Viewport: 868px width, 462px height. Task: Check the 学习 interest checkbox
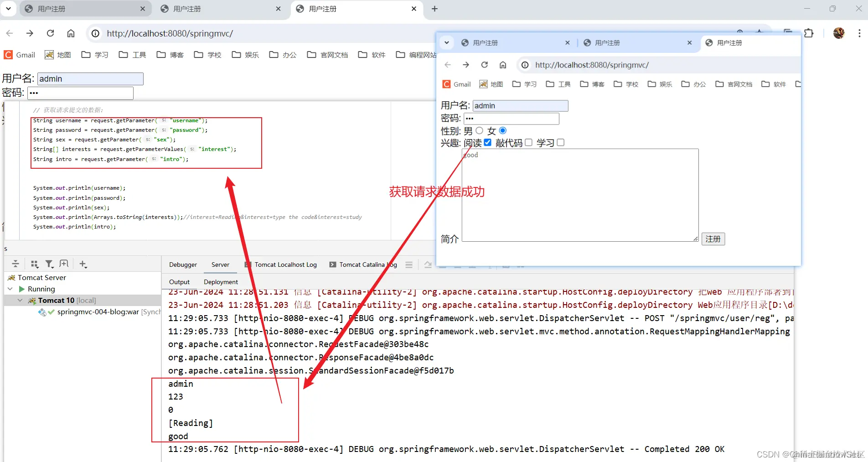click(x=561, y=142)
